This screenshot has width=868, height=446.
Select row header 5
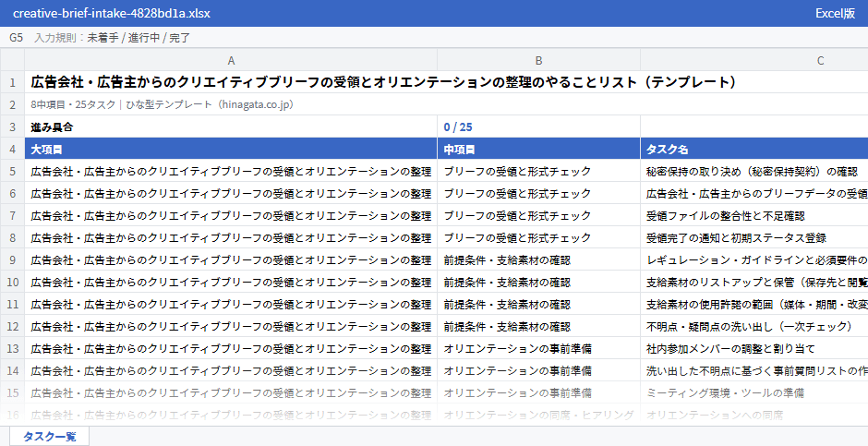pos(12,171)
